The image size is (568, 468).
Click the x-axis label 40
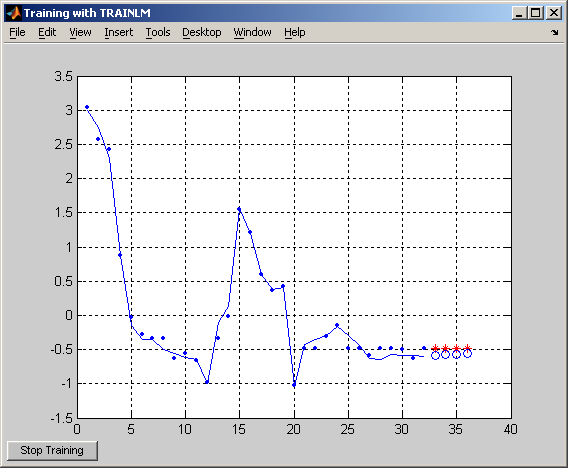pos(510,429)
